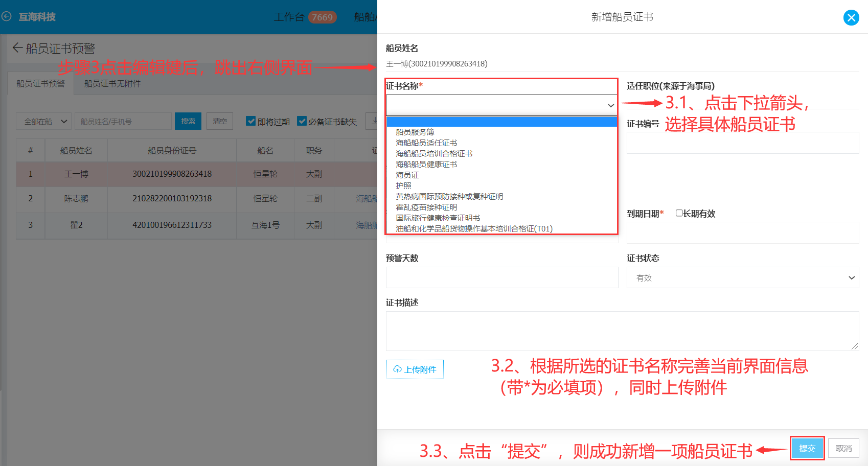The width and height of the screenshot is (868, 466).
Task: Click the 预警天数 input field
Action: 502,277
